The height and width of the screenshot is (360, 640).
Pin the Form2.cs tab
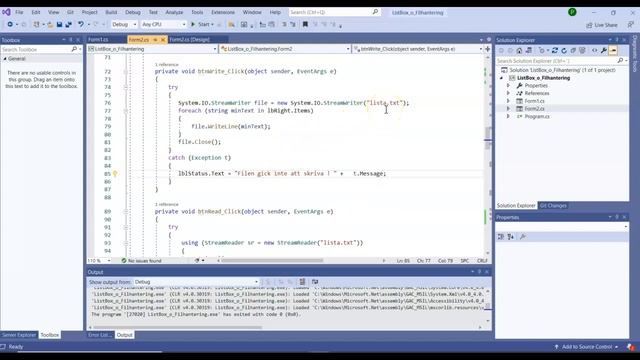(155, 40)
